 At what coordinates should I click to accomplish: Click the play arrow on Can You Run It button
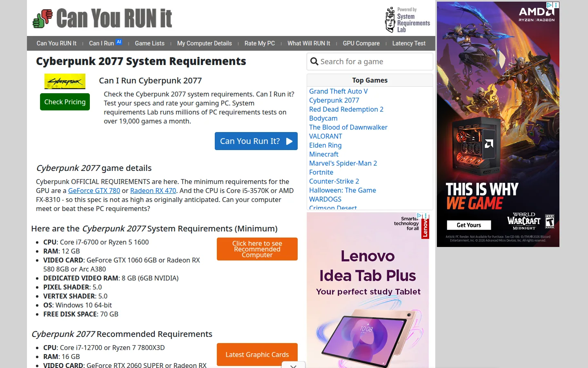point(289,141)
